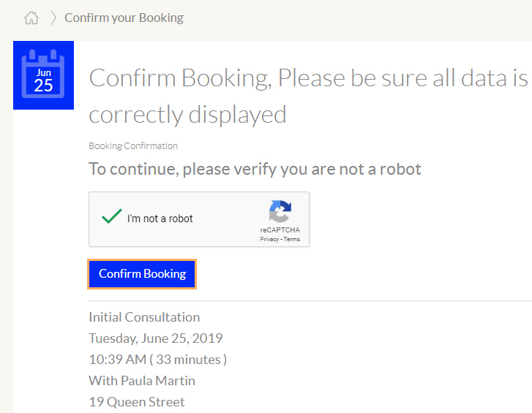Click the "Booking Confirmation" caption
Viewport: 532px width, 413px height.
coord(133,146)
